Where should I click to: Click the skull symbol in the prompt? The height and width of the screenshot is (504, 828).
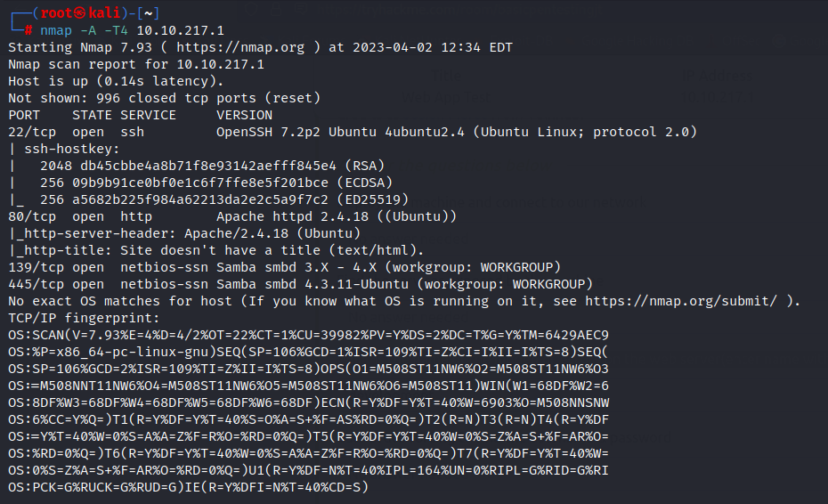coord(80,12)
